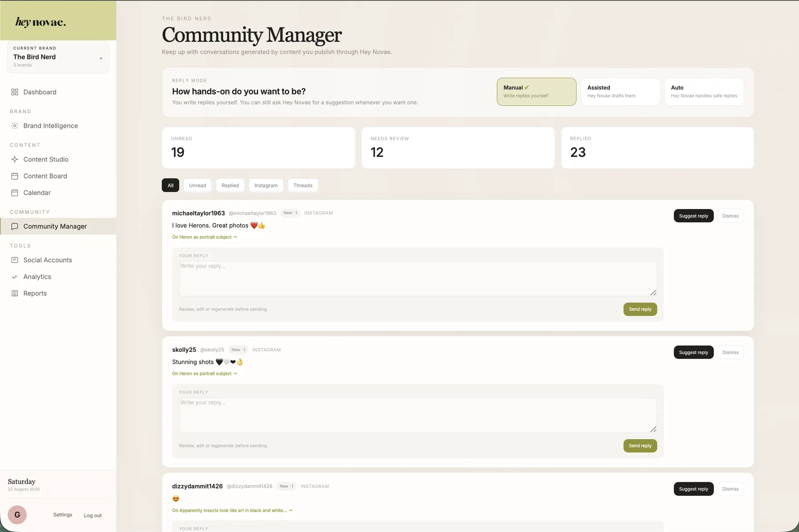Open Dashboard in sidebar
Screen dimensions: 799x532
(58, 92)
